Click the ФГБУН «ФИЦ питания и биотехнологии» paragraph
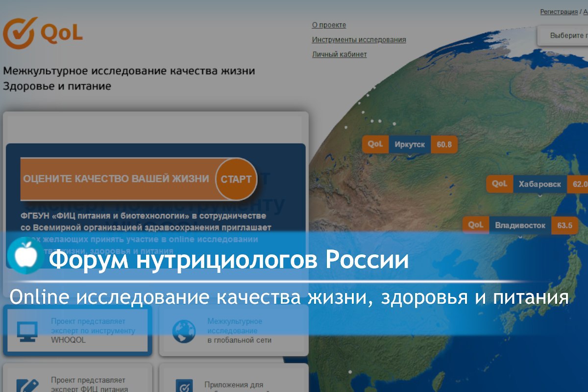The width and height of the screenshot is (588, 392). [x=146, y=234]
